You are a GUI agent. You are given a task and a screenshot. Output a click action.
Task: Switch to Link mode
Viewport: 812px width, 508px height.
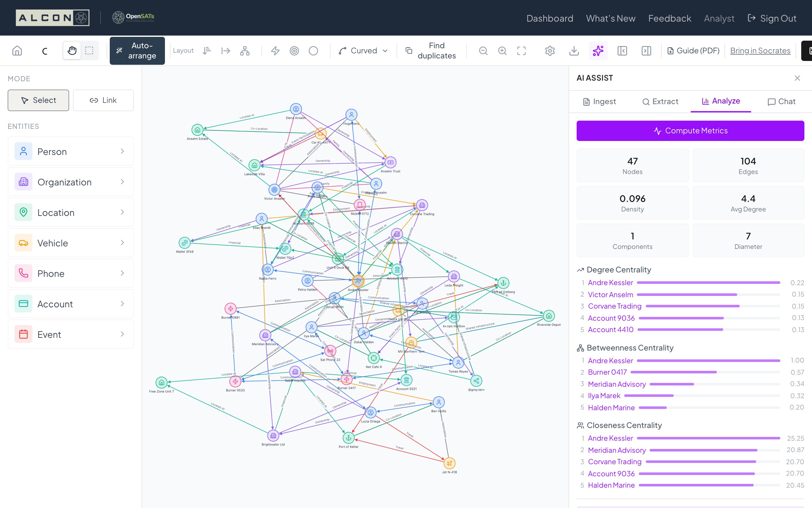[103, 100]
